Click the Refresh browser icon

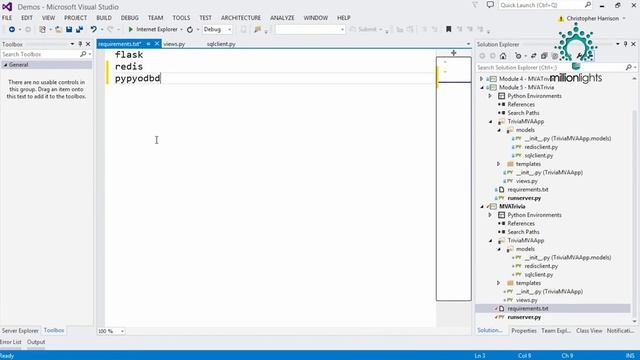click(x=190, y=29)
